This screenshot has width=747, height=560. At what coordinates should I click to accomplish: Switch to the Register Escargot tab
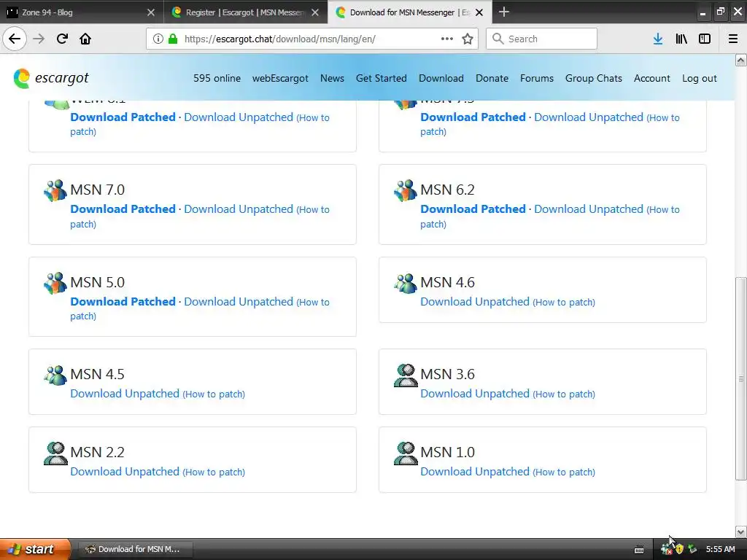(246, 12)
